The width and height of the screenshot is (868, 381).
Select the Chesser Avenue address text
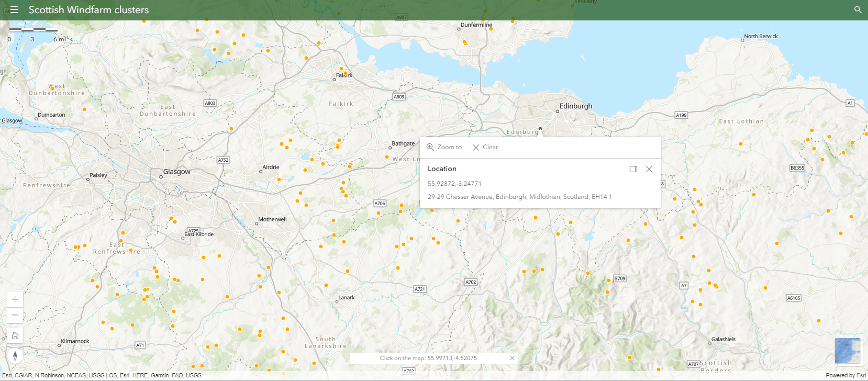coord(519,197)
